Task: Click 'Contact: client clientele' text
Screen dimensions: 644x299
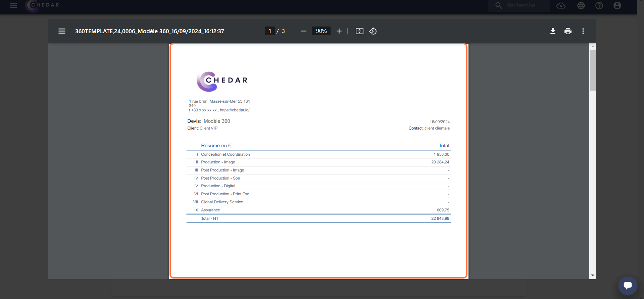Action: [429, 128]
